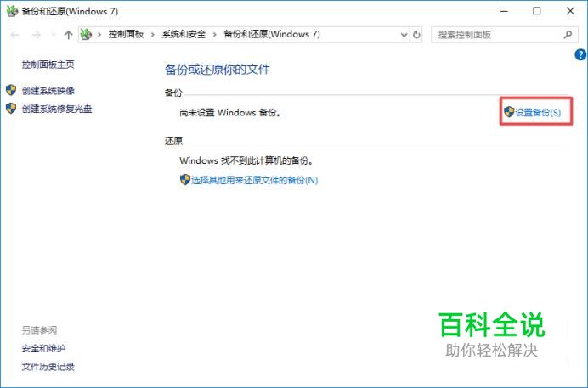The width and height of the screenshot is (588, 388).
Task: Go up one level with Up arrow
Action: point(68,35)
